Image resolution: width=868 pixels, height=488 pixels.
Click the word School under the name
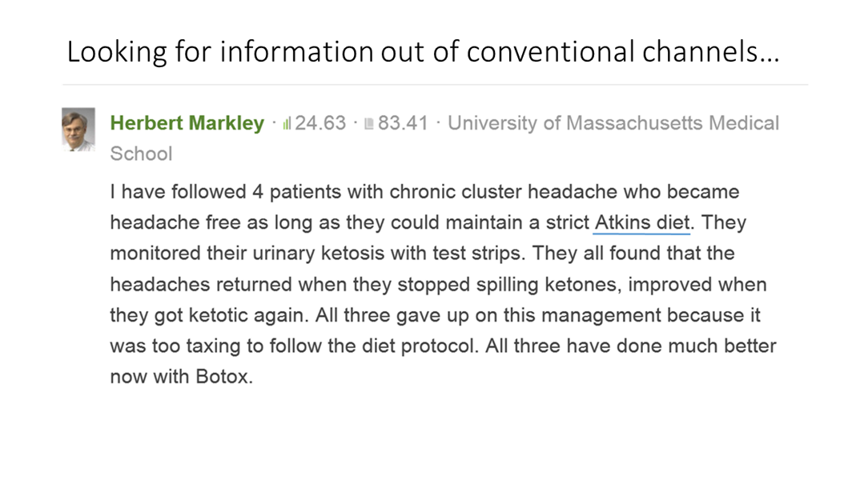[141, 154]
